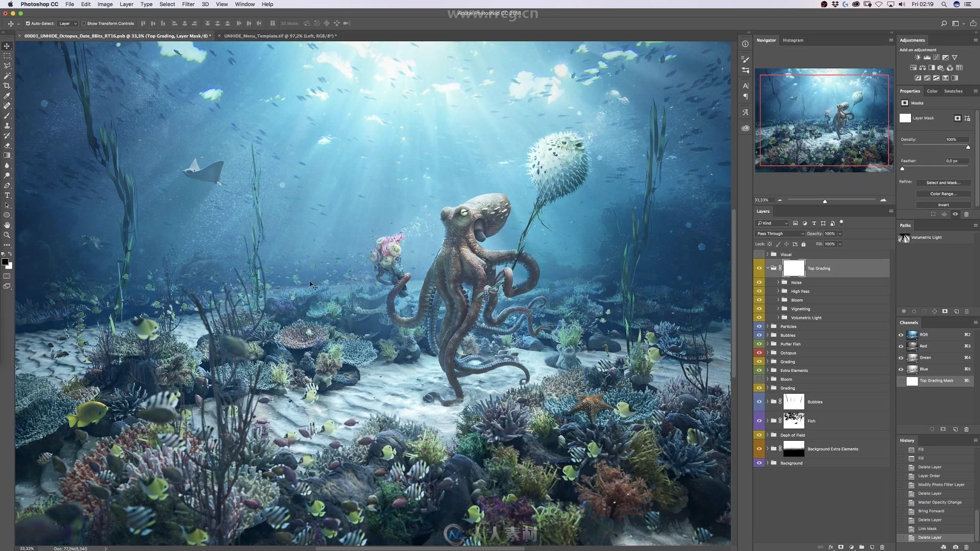Collapse the Top Grading group
The width and height of the screenshot is (980, 551).
767,268
